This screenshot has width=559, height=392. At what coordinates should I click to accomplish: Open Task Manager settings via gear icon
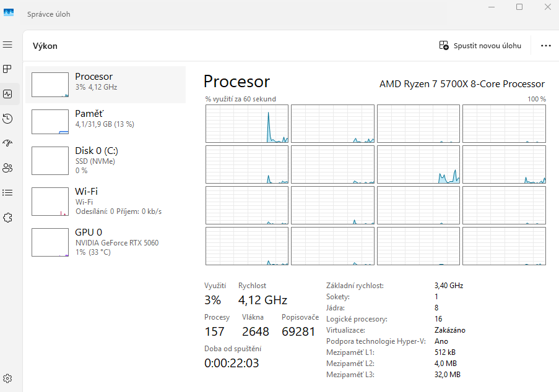[8, 378]
